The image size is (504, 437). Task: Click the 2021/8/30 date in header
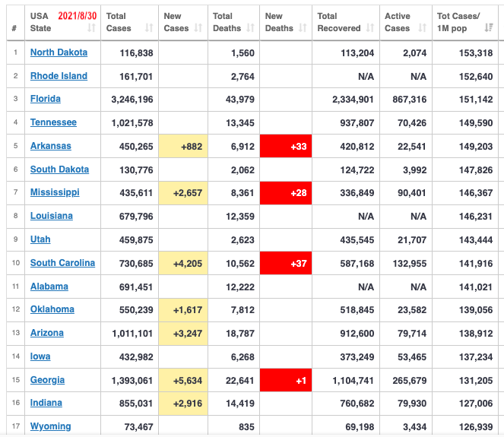point(77,16)
